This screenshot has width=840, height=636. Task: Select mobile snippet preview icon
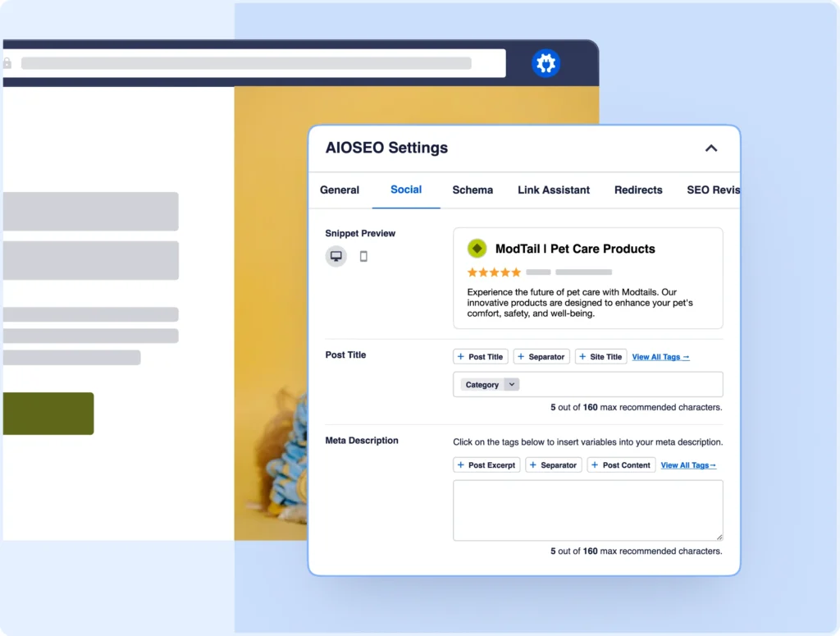[363, 256]
